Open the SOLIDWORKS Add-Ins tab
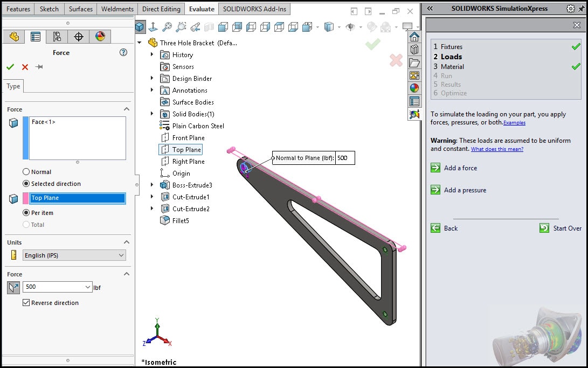Screen dimensions: 588x368 (254, 9)
